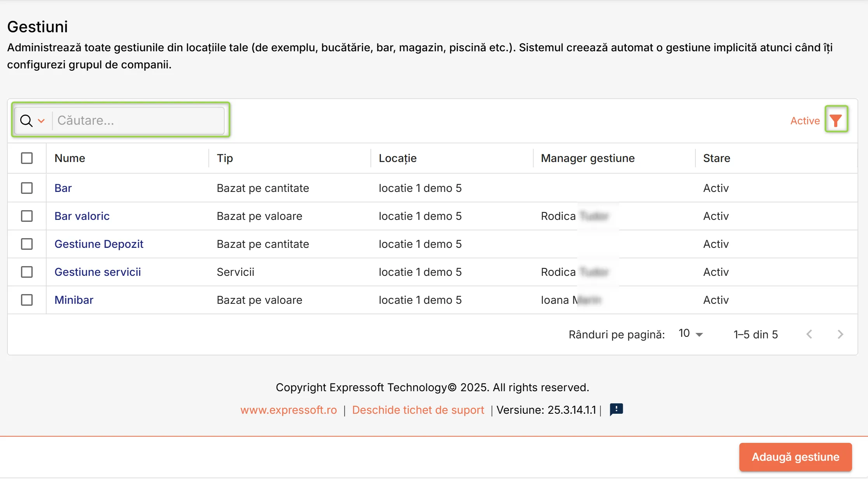Click Versiune: 25.3.14.1.1 text
This screenshot has width=868, height=479.
[546, 410]
